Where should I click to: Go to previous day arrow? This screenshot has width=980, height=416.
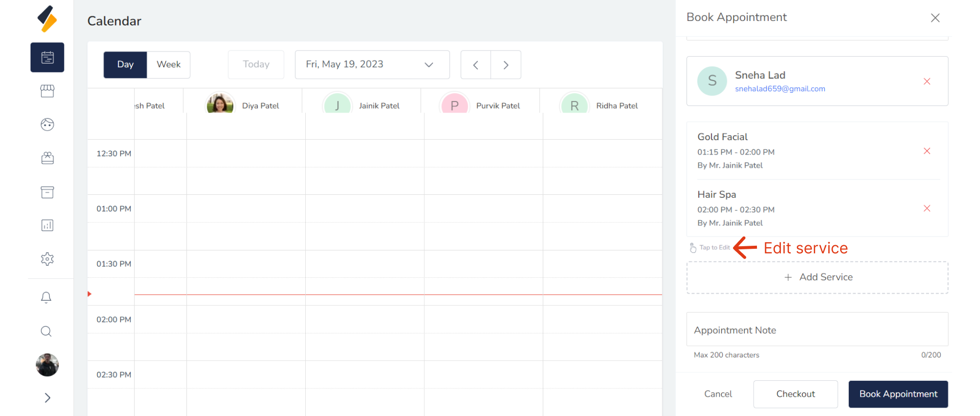pos(476,65)
